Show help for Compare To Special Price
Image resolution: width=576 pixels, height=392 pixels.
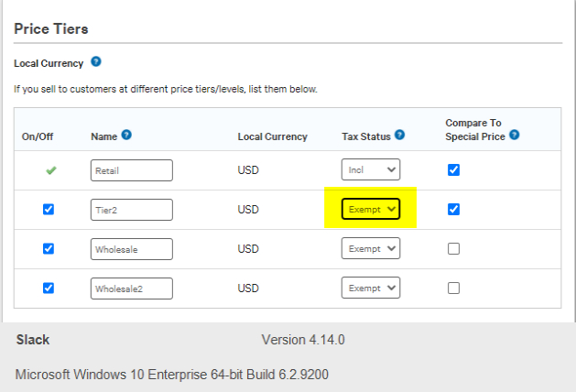[x=515, y=135]
